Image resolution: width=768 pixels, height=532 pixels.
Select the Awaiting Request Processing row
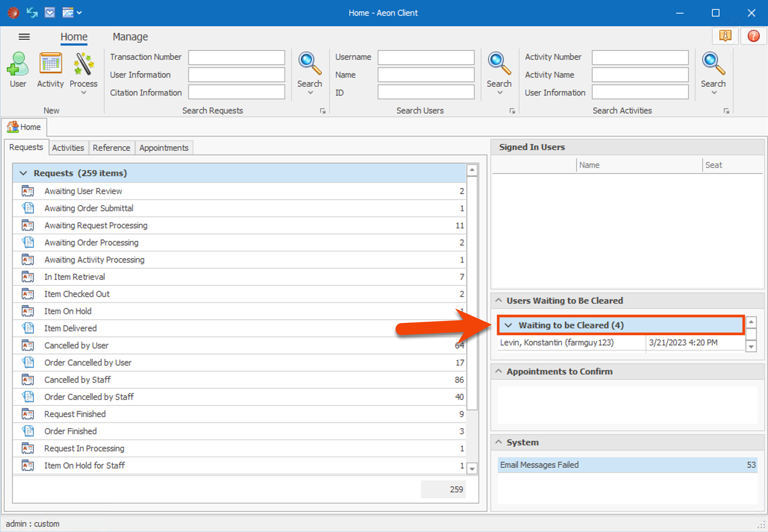coord(96,225)
